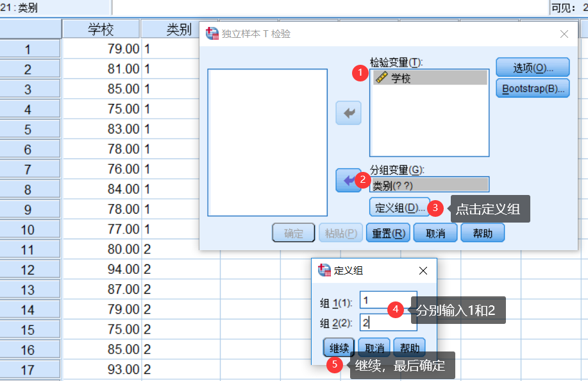588x381 pixels.
Task: Click the 21 : 类别 cell reference box
Action: click(55, 7)
